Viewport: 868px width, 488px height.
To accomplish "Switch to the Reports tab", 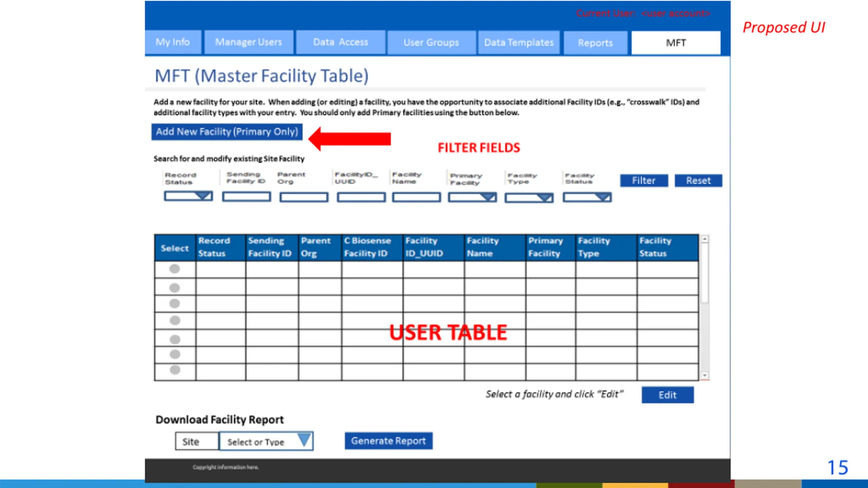I will pyautogui.click(x=595, y=43).
